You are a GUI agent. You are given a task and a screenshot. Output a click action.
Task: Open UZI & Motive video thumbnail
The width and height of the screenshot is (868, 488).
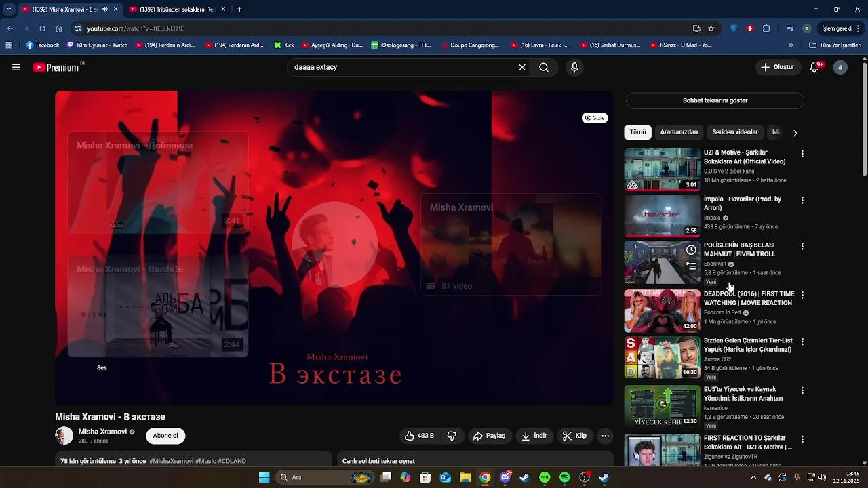pos(662,169)
